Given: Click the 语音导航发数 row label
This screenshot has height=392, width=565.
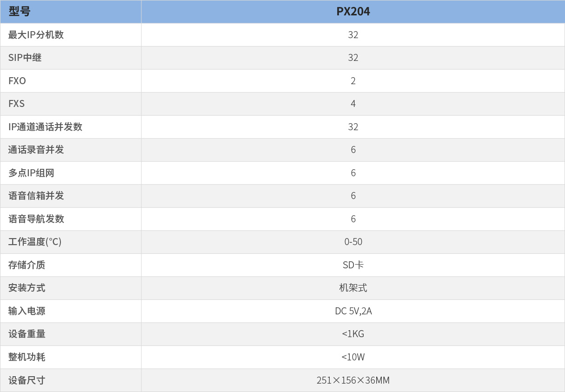Looking at the screenshot, I should coord(36,219).
